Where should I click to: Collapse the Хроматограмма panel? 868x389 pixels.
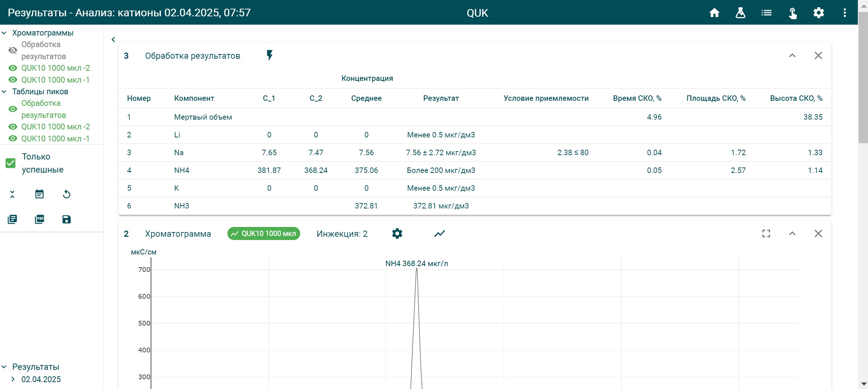point(792,233)
